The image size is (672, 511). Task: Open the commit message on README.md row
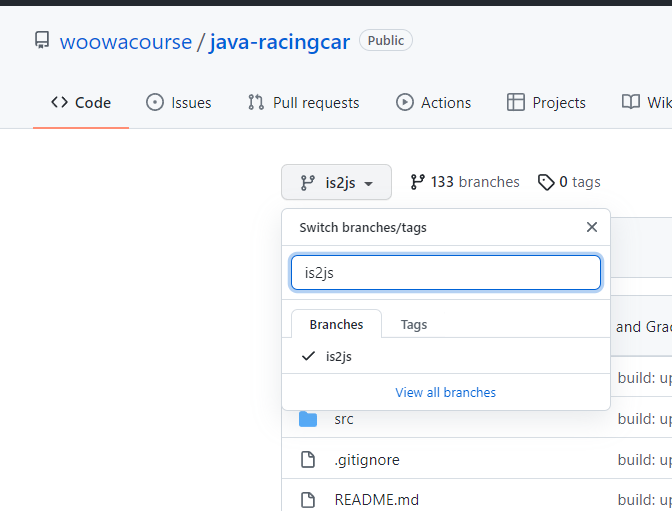click(x=645, y=499)
